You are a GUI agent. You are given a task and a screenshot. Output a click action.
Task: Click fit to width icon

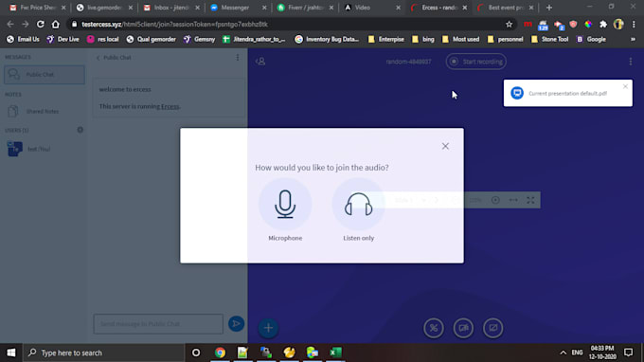tap(513, 200)
